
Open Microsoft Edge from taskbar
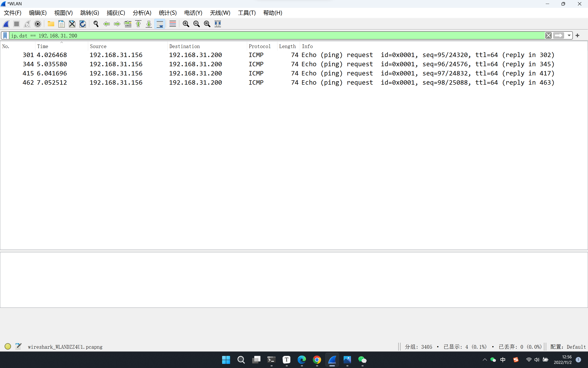coord(302,360)
